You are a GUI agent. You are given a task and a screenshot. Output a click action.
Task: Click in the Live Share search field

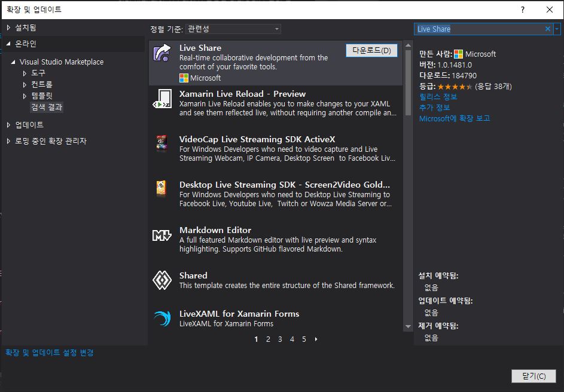coord(479,29)
